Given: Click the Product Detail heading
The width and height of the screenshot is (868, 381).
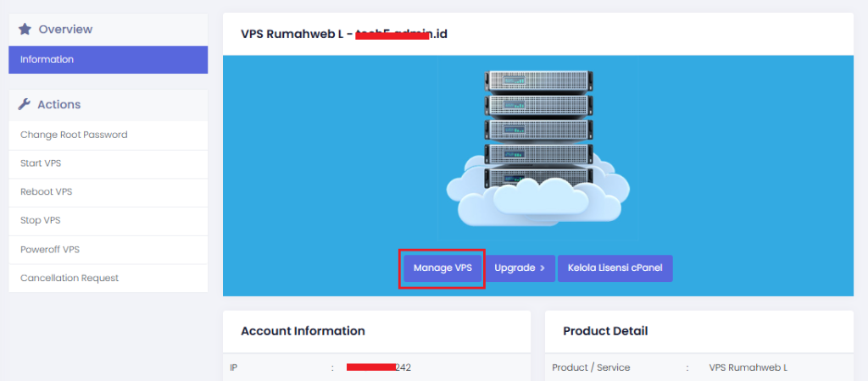Looking at the screenshot, I should point(605,331).
